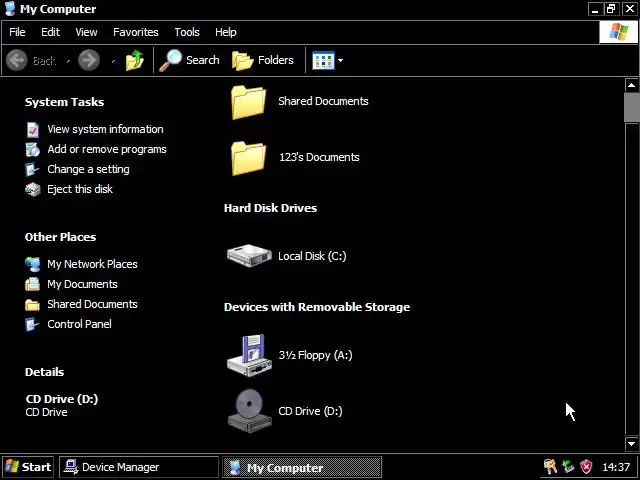This screenshot has height=480, width=640.
Task: Click Shared Documents sidebar folder icon
Action: tap(33, 304)
